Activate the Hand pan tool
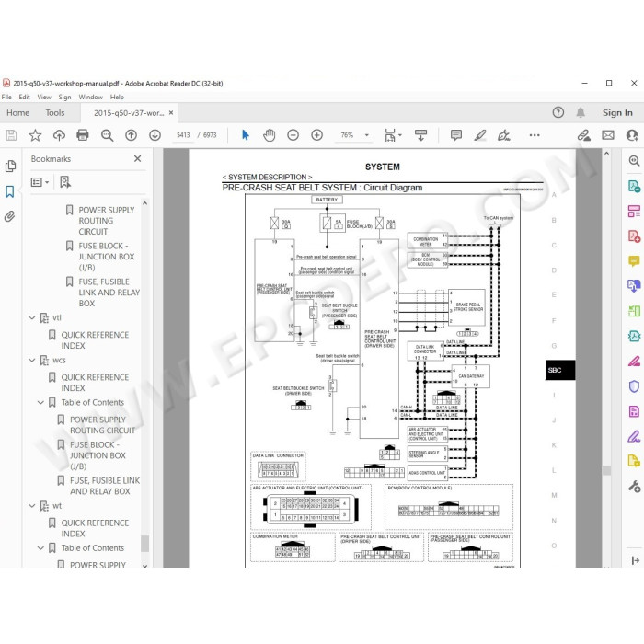 coord(269,135)
